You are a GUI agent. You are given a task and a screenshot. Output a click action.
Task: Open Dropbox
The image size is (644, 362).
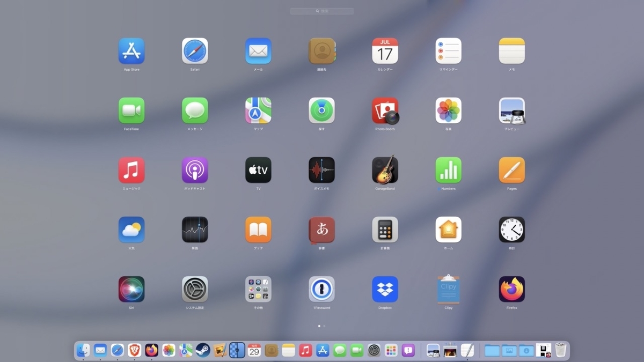[x=385, y=289]
